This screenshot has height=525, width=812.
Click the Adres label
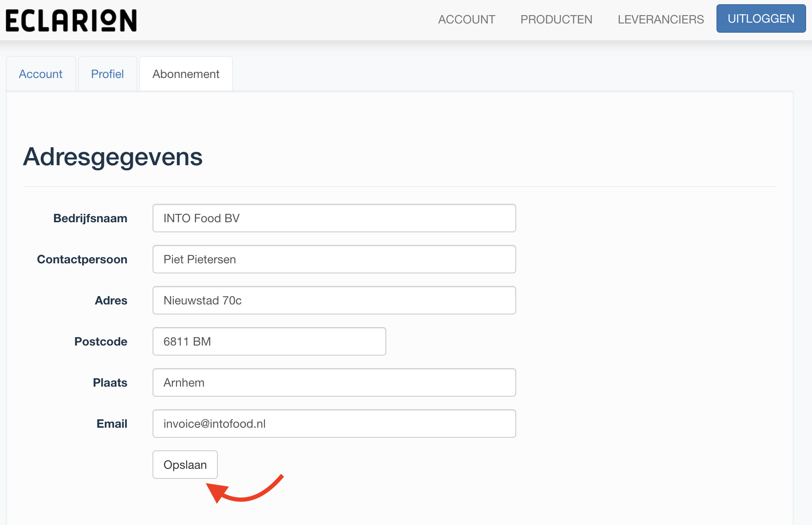click(111, 300)
